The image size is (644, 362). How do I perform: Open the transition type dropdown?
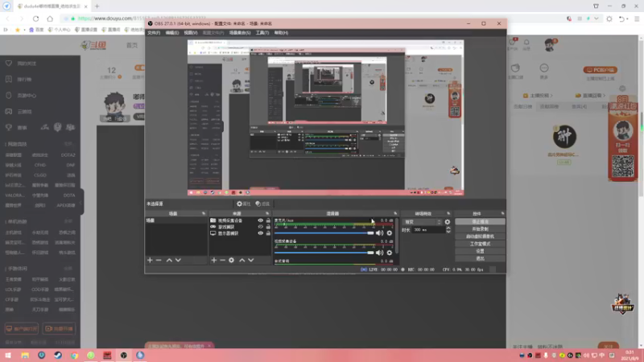pos(422,222)
